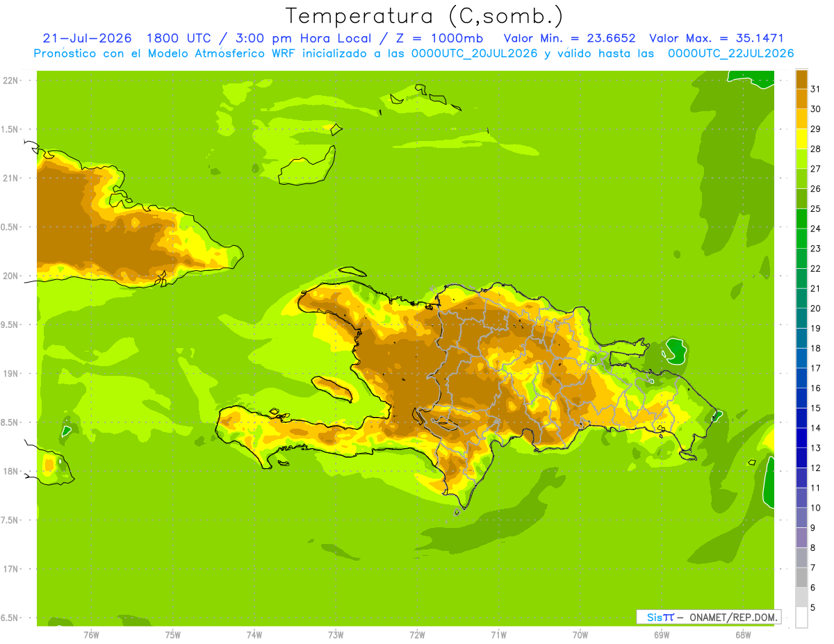The image size is (834, 644).
Task: Click the green swatch between 26 and 27
Action: (801, 178)
